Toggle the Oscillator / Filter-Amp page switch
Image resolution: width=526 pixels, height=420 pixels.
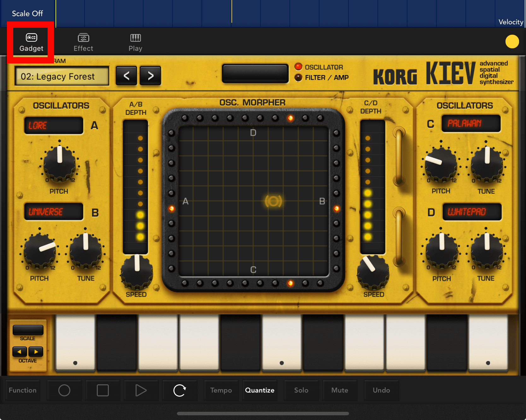click(x=255, y=73)
